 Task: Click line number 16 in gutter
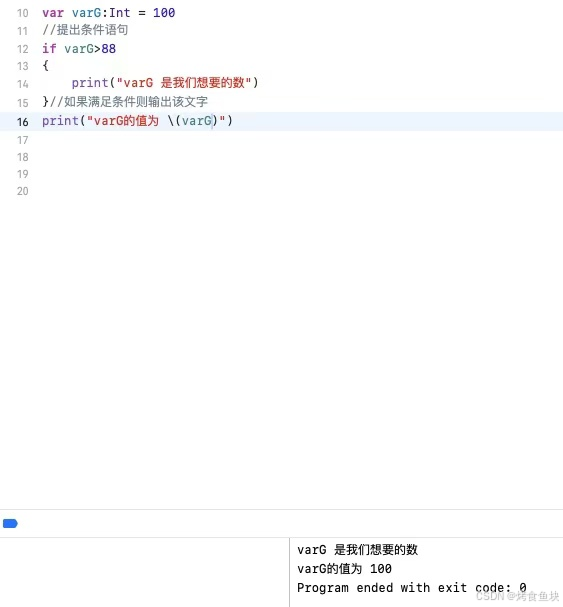(22, 122)
